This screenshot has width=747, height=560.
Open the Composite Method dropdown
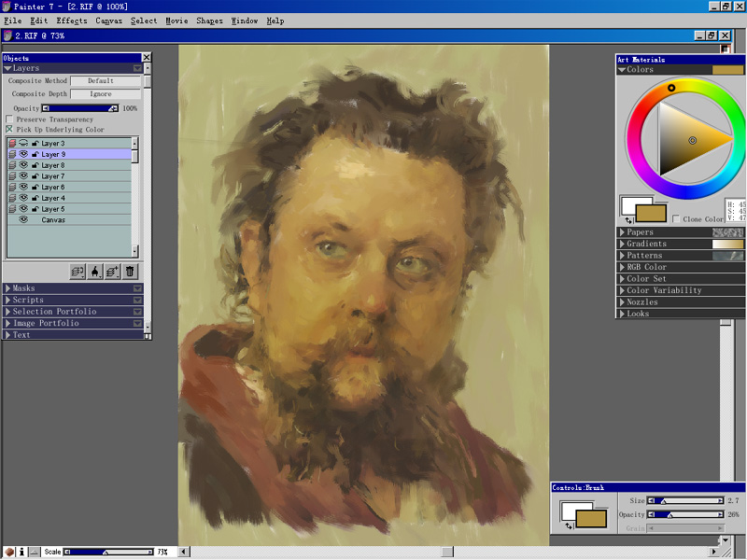(x=106, y=80)
